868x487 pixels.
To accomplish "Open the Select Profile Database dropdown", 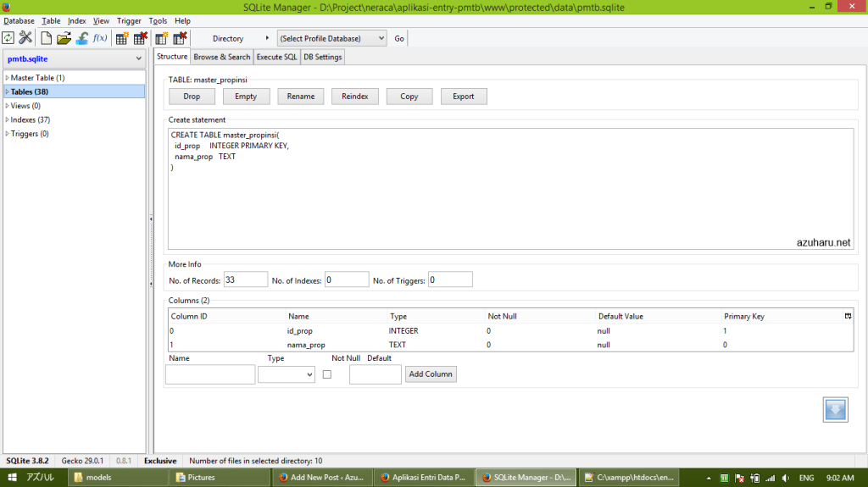I will (331, 38).
